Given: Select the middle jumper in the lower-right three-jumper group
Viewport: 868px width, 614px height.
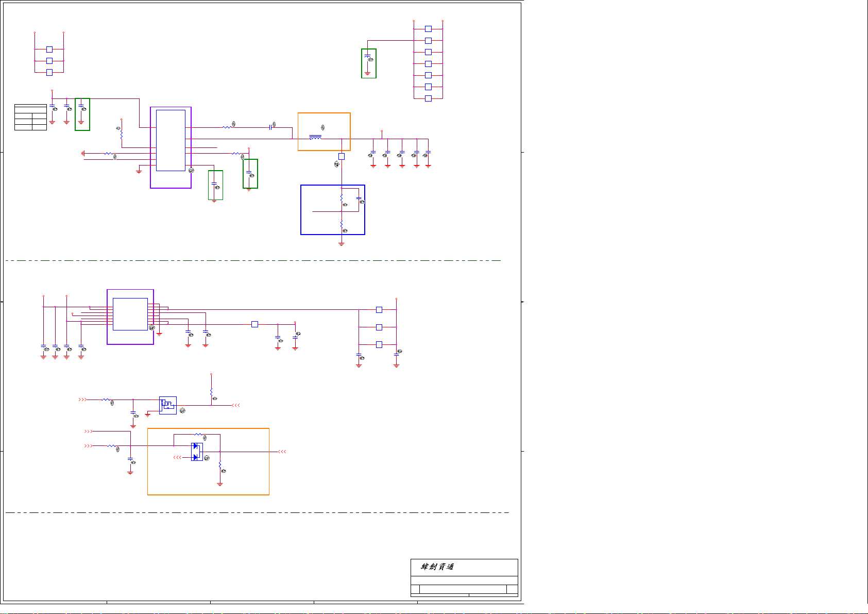Looking at the screenshot, I should (x=379, y=327).
